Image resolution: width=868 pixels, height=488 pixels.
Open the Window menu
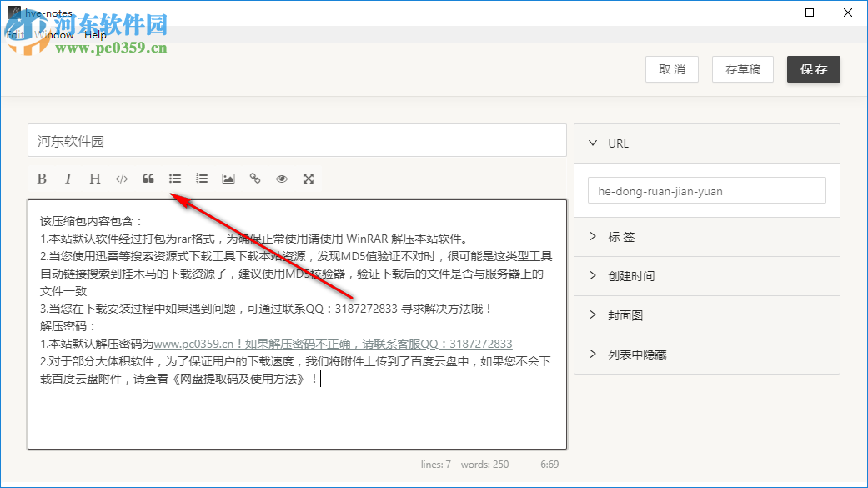[54, 35]
